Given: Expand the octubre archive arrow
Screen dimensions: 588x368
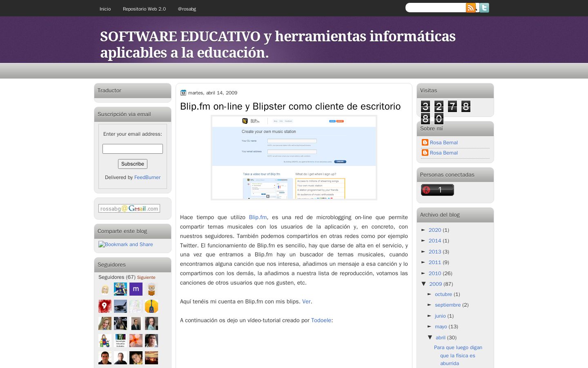Looking at the screenshot, I should click(430, 294).
